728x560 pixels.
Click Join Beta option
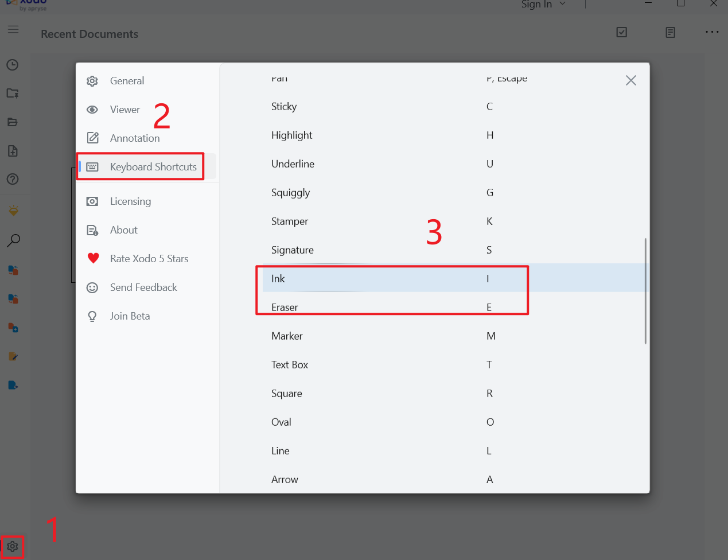pyautogui.click(x=146, y=316)
